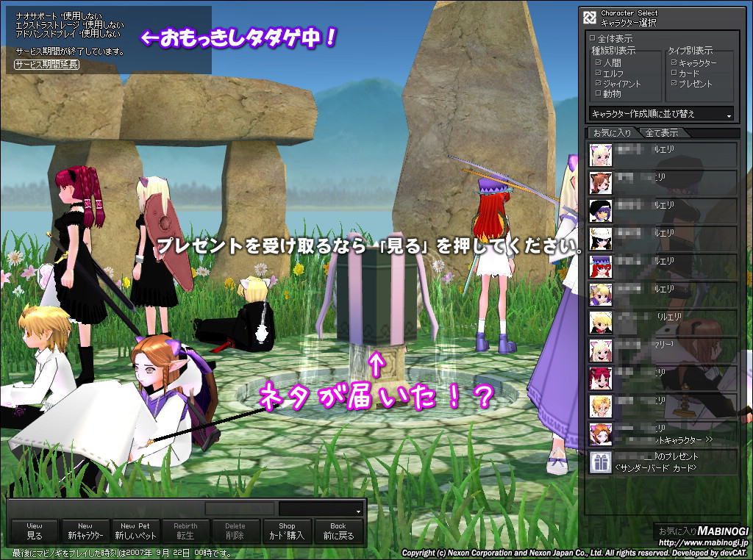Screen dimensions: 753x560
Task: Enable the カード type filter
Action: (674, 73)
